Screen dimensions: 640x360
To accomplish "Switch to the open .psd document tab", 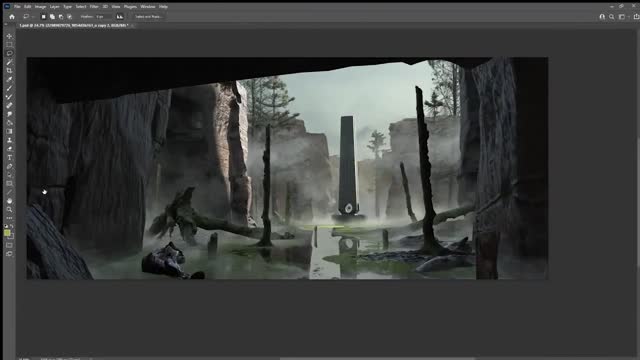I will 73,25.
